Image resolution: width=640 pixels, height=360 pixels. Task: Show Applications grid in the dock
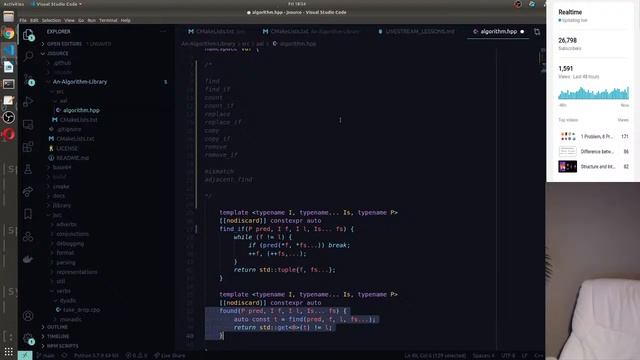[x=9, y=351]
